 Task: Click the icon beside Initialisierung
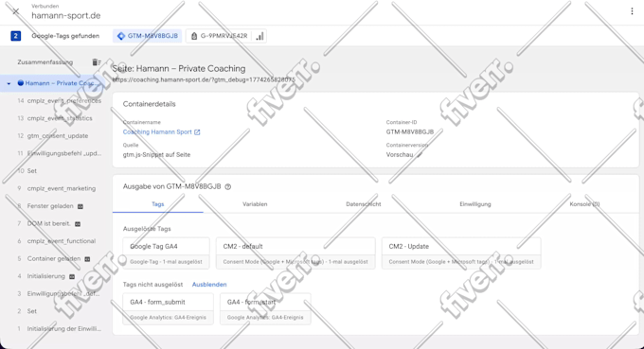(x=72, y=277)
